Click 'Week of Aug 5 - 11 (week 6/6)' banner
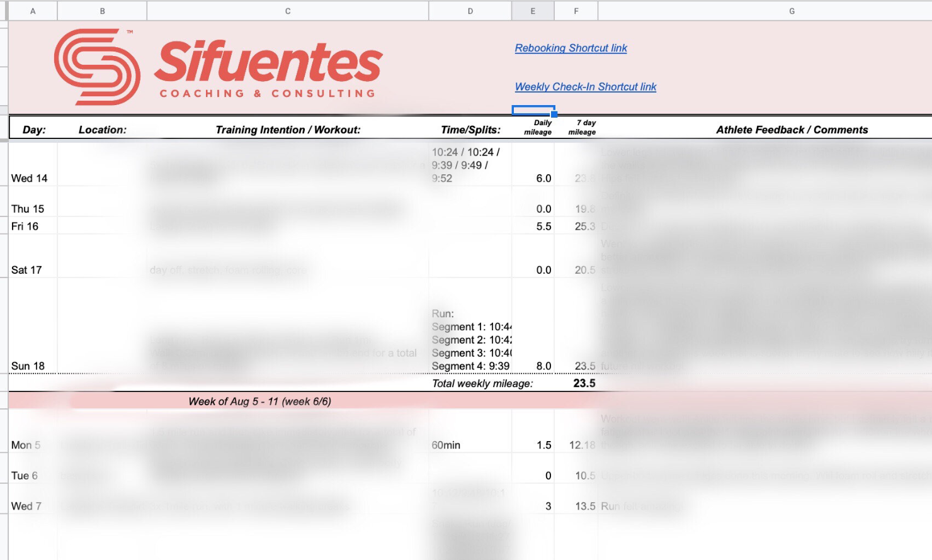The width and height of the screenshot is (932, 560). [x=259, y=401]
